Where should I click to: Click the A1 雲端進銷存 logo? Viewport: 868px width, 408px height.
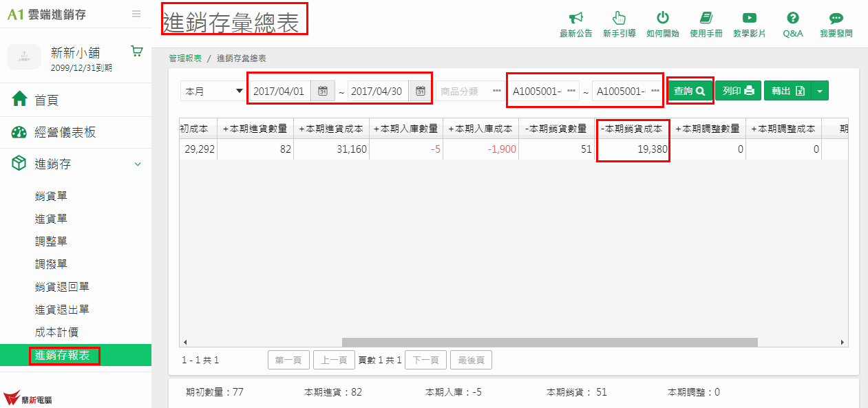47,14
